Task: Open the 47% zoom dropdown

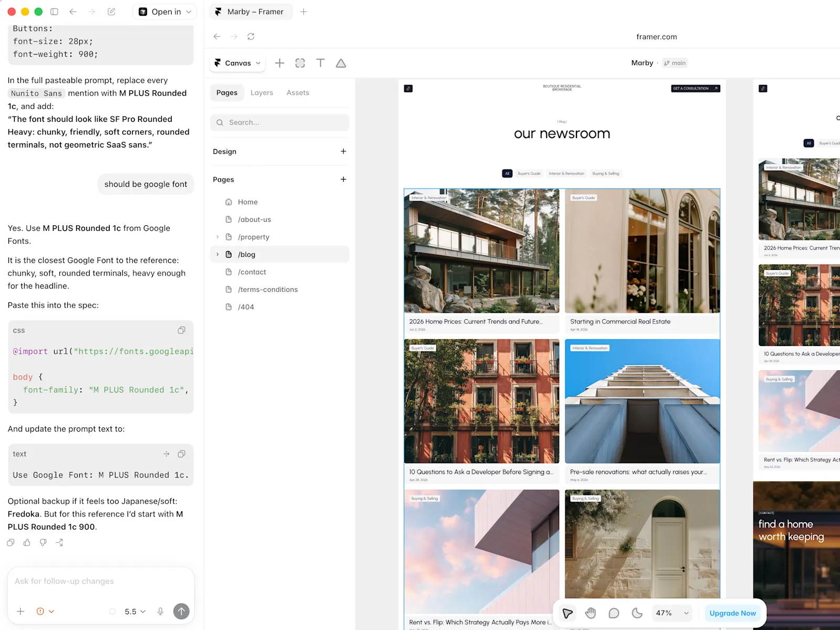Action: [672, 613]
